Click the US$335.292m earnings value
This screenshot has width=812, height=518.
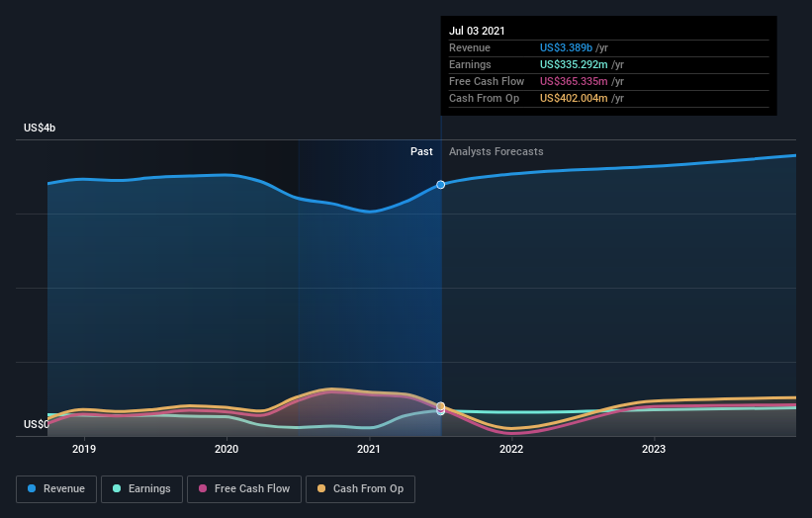pos(574,64)
